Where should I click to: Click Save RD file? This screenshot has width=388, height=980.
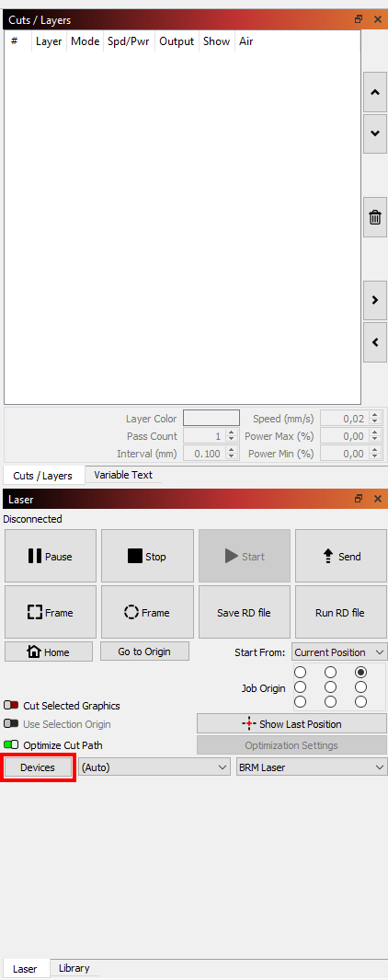(x=245, y=613)
